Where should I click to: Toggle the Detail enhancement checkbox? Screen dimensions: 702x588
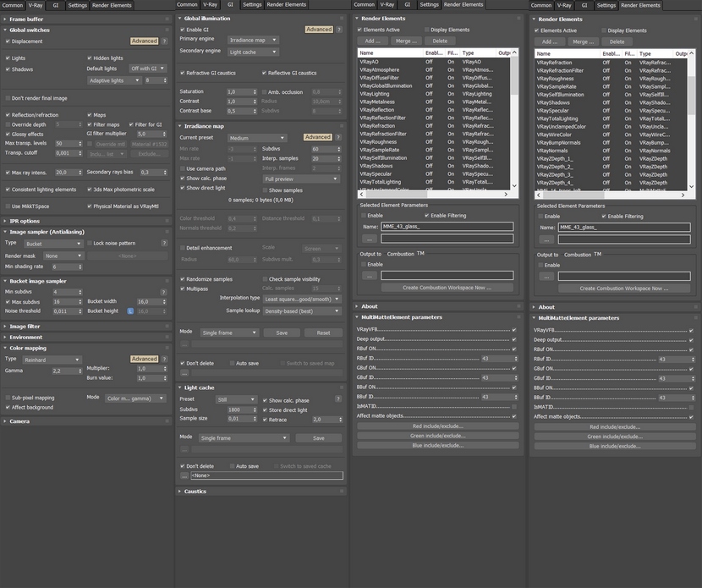(x=182, y=248)
